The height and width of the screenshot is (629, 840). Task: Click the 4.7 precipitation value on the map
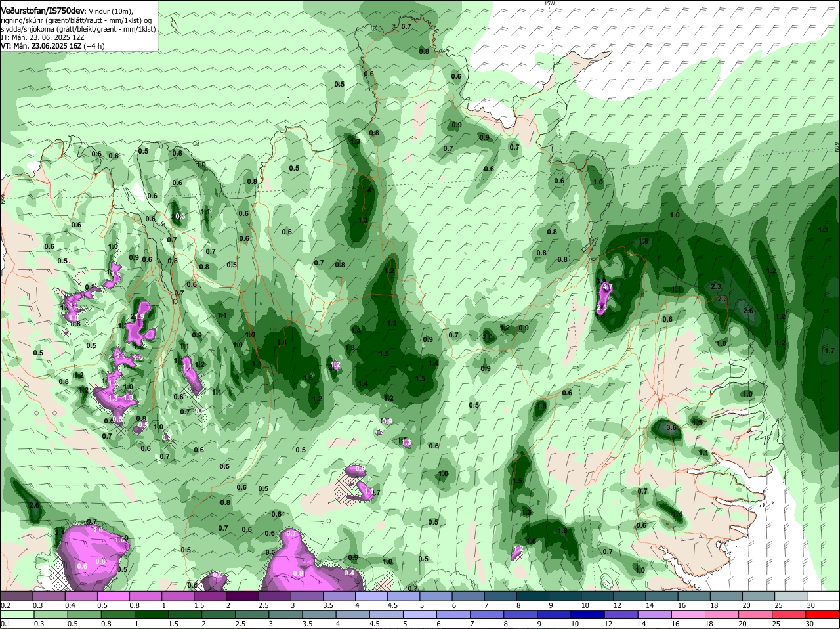click(608, 287)
